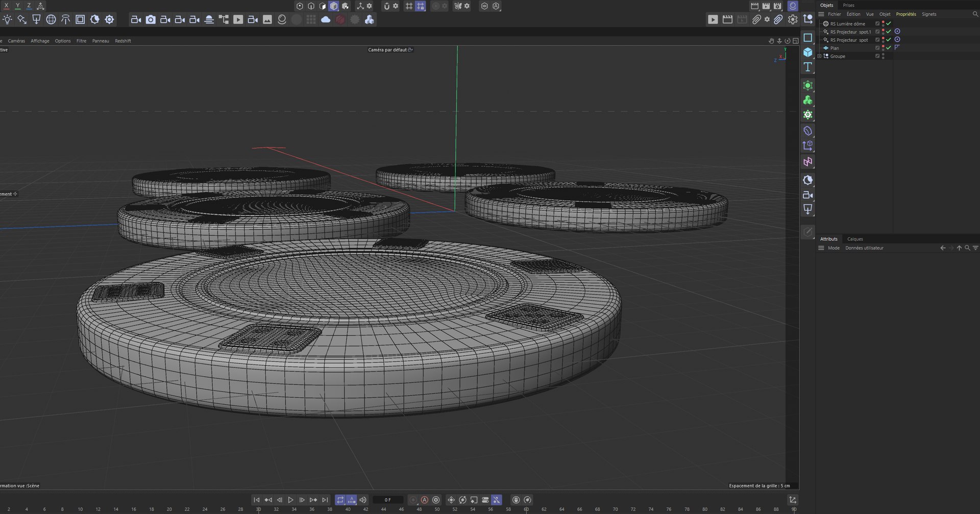Open the Propriétés menu in Objets panel
The image size is (980, 514).
tap(906, 14)
